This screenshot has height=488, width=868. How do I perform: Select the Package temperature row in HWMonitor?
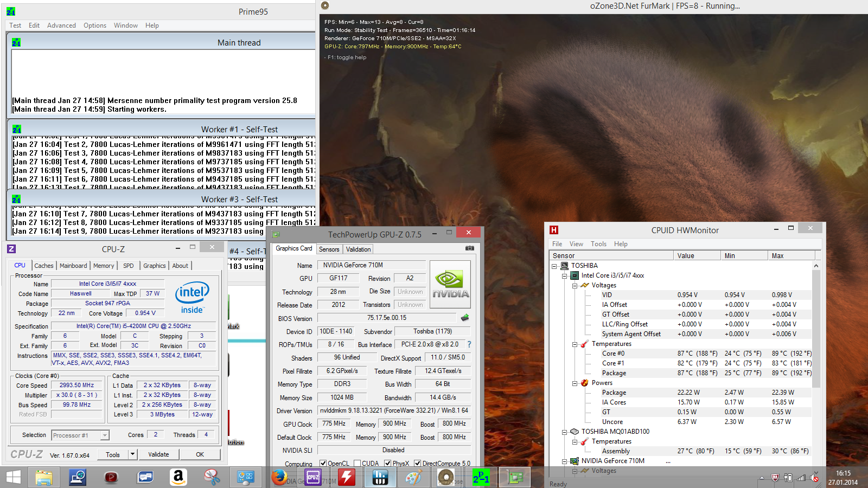click(682, 373)
